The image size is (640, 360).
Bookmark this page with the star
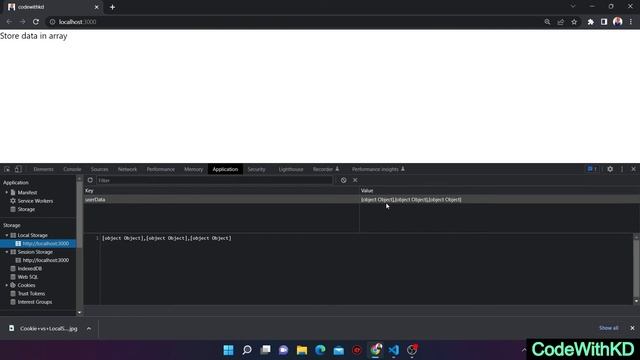(574, 22)
